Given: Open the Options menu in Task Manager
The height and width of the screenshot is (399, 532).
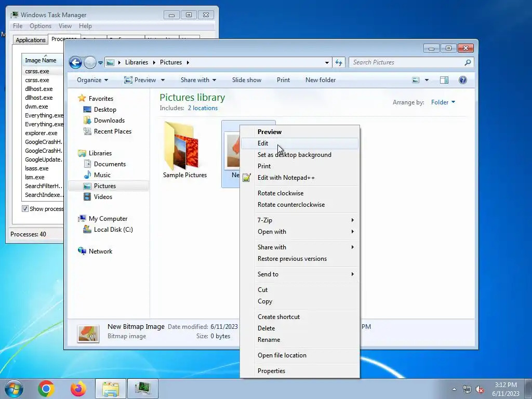Looking at the screenshot, I should click(41, 26).
